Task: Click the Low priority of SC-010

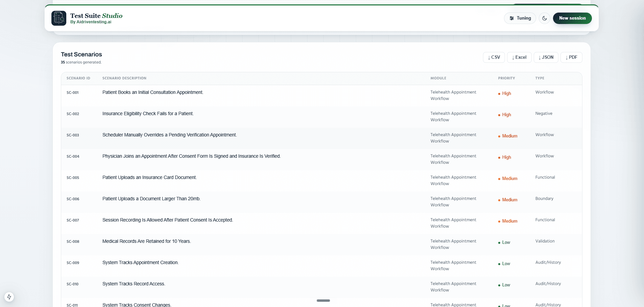Action: 504,285
